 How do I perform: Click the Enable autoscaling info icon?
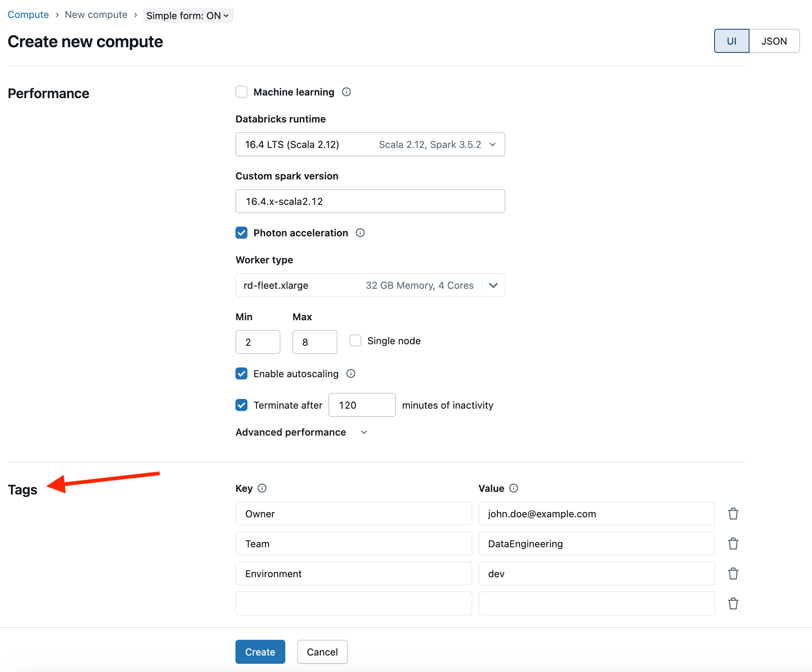[351, 374]
